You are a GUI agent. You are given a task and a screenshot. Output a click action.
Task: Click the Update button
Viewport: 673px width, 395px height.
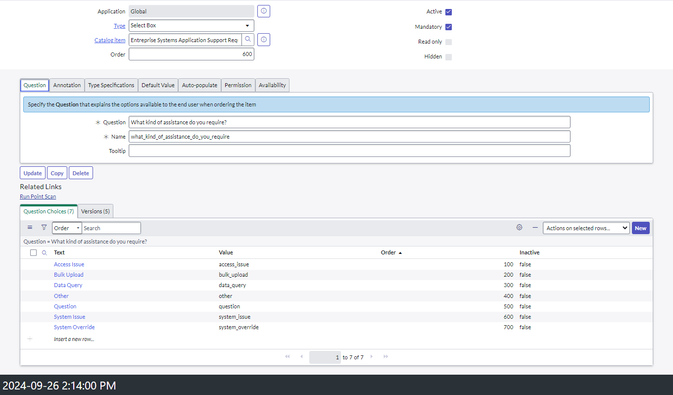coord(33,173)
